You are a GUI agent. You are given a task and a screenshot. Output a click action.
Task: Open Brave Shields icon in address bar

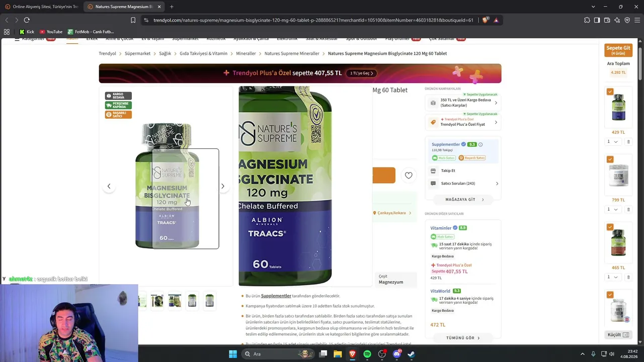485,20
